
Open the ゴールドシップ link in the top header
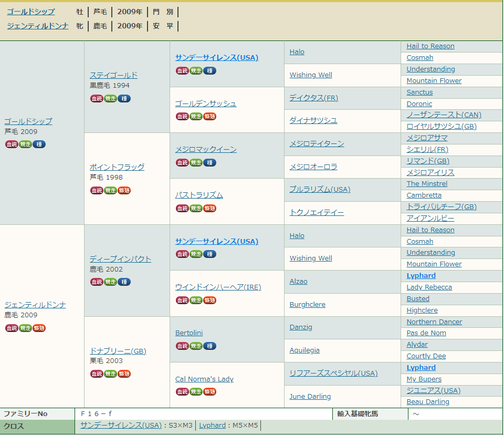31,12
